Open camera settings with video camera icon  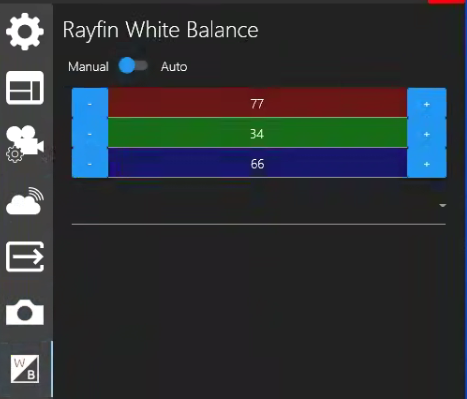pos(25,144)
